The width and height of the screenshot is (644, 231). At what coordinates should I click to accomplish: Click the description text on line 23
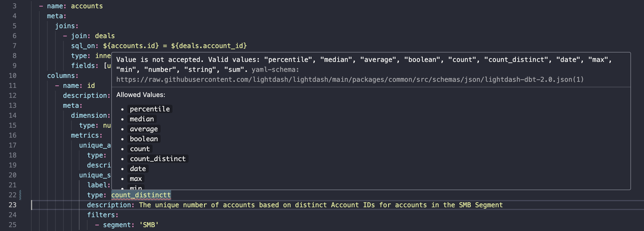(x=321, y=205)
